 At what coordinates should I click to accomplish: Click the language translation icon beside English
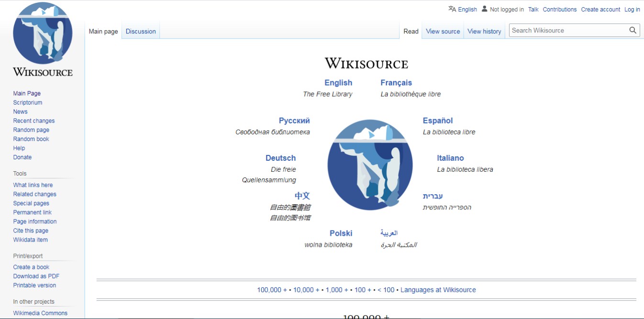pyautogui.click(x=452, y=9)
